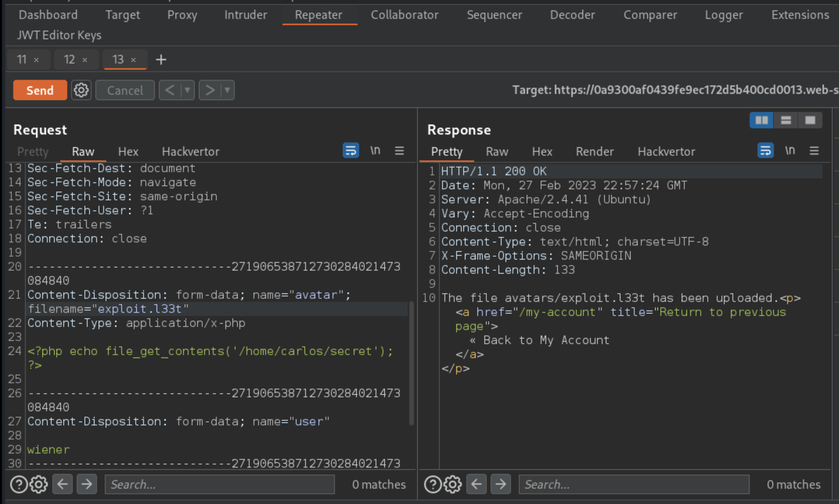Click the Response search input field
This screenshot has height=504, width=839.
(x=634, y=484)
